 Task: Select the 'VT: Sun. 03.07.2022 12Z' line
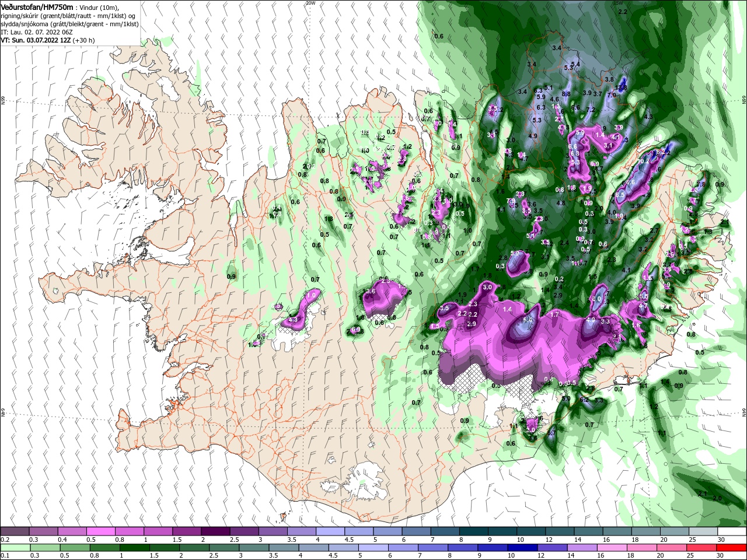tap(36, 40)
